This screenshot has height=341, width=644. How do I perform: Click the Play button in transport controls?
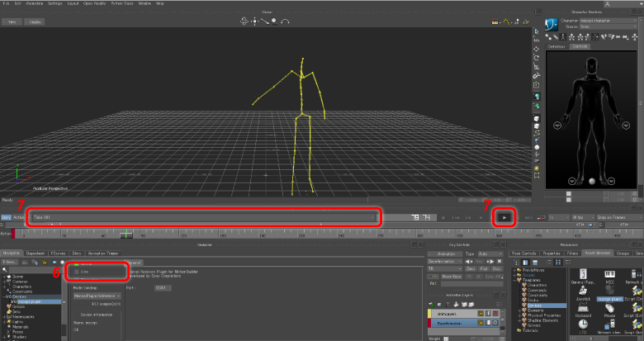pos(504,217)
